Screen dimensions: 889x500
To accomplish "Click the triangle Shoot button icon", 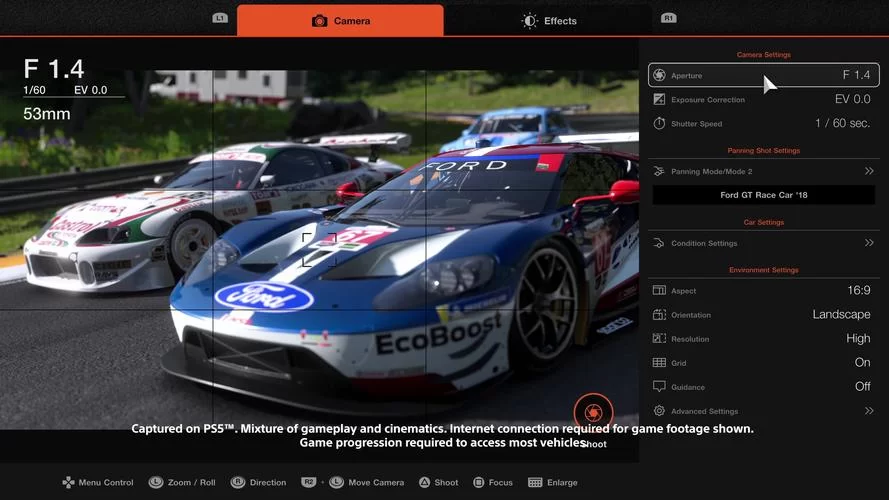I will coord(424,482).
